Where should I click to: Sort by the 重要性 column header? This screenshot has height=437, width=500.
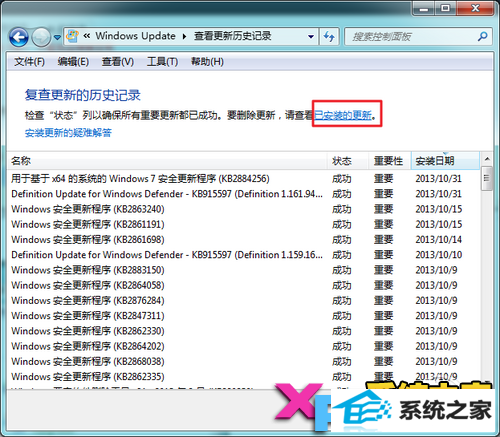[390, 161]
